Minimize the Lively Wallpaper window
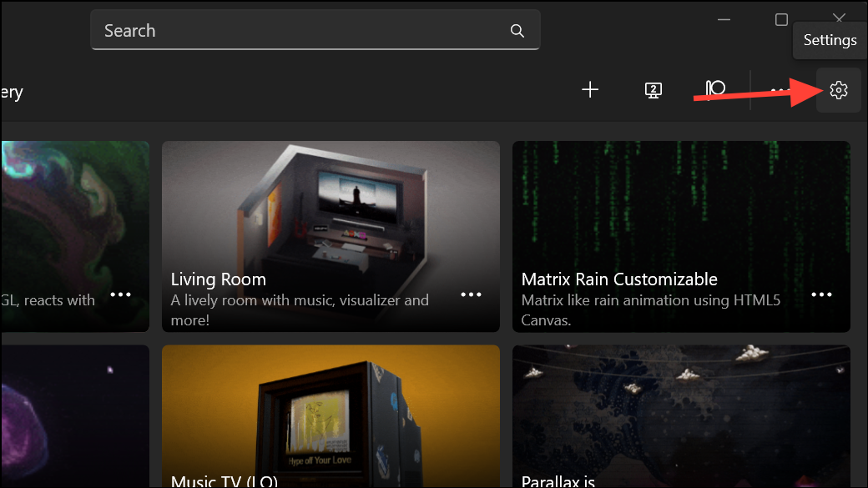The width and height of the screenshot is (868, 488). pos(724,20)
